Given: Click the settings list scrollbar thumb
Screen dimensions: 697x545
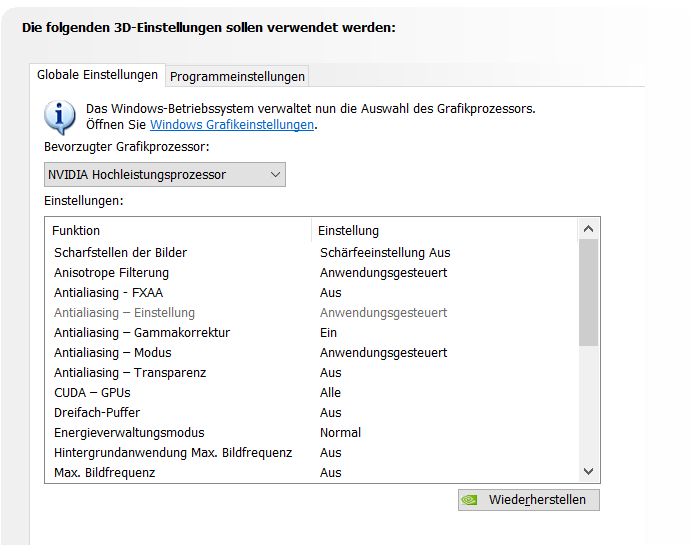Looking at the screenshot, I should point(589,293).
